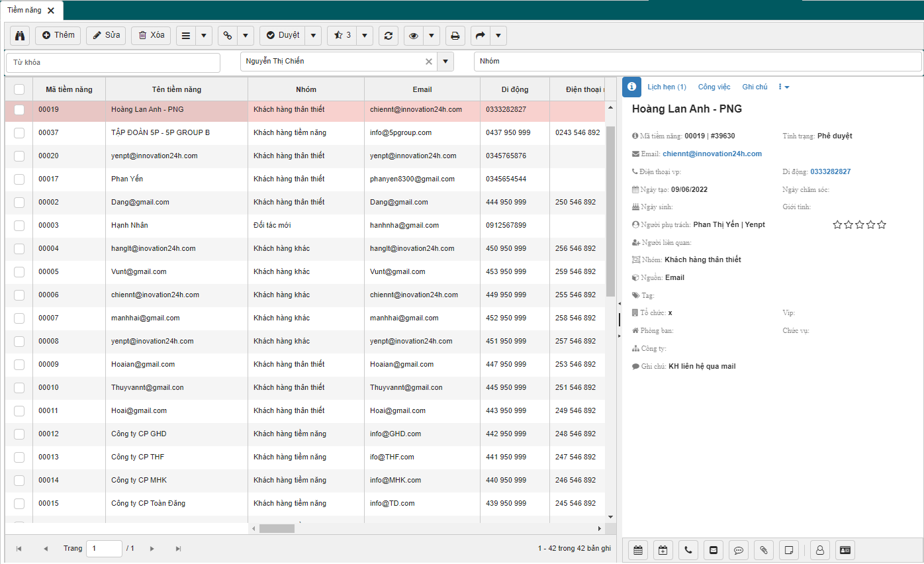Click the calendar grid icon at panel bottom
Screen dimensions: 924x564
coord(638,549)
